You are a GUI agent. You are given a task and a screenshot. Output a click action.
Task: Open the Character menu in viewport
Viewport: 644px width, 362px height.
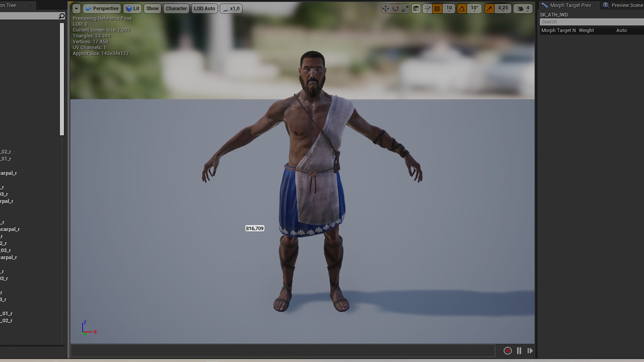[x=176, y=9]
